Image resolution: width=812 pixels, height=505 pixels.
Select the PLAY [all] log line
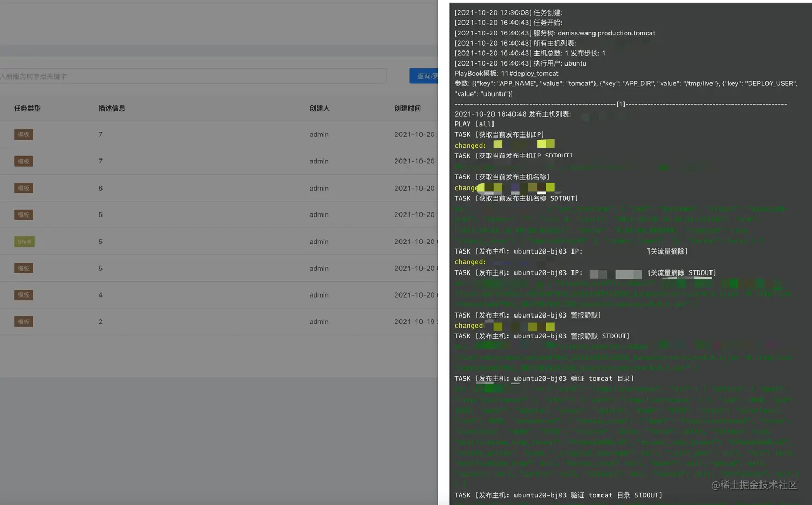[x=474, y=124]
